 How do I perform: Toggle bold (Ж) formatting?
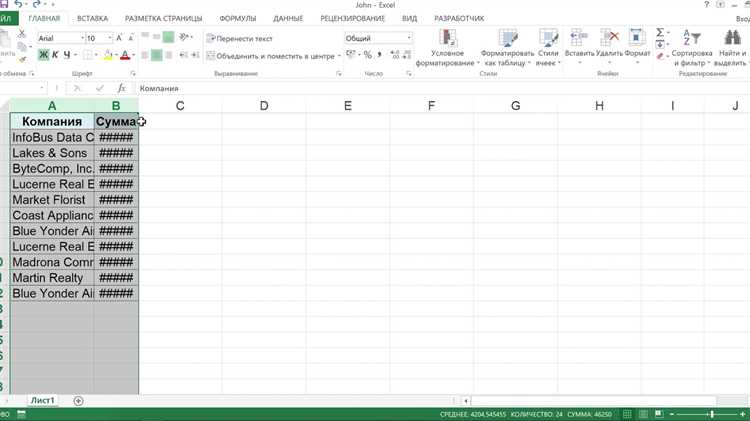tap(44, 55)
